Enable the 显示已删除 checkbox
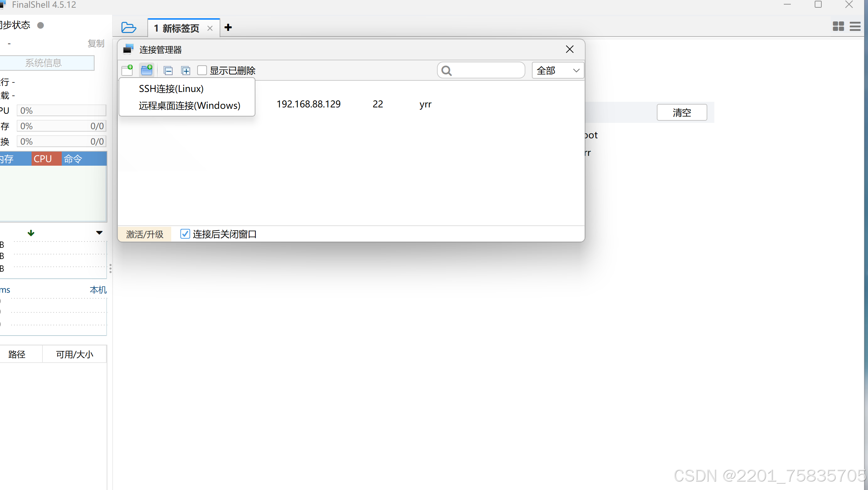The height and width of the screenshot is (490, 868). (202, 70)
